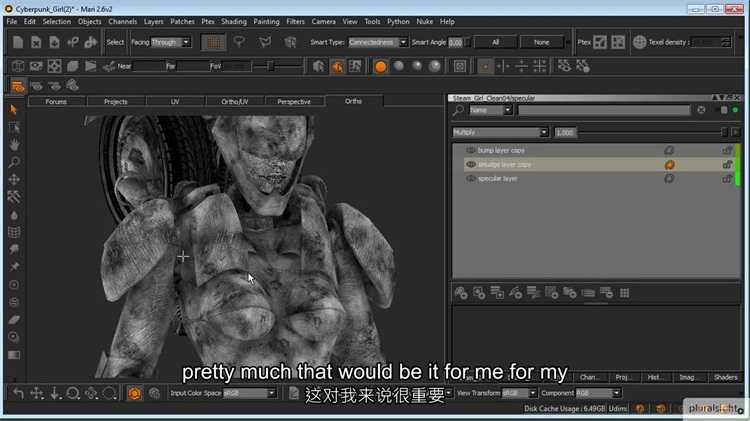The width and height of the screenshot is (750, 421).
Task: Toggle lock on bump layer copy
Action: point(727,150)
